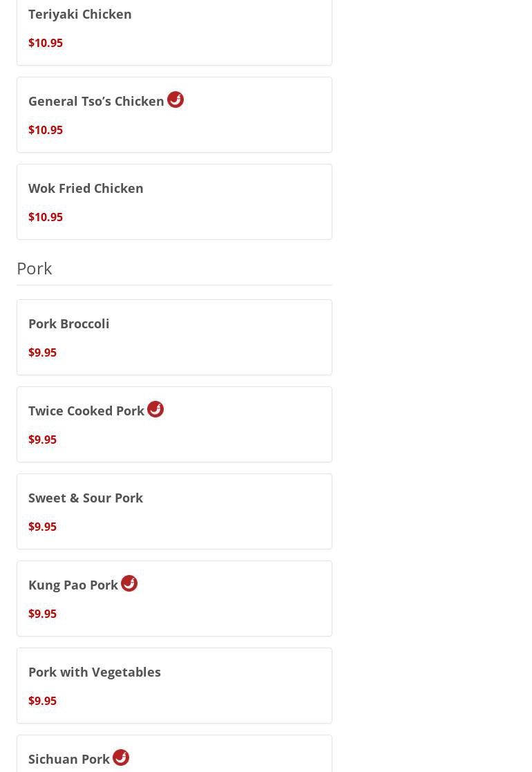Select the Twice Cooked Pork dish name
This screenshot has height=772, width=532.
(86, 411)
